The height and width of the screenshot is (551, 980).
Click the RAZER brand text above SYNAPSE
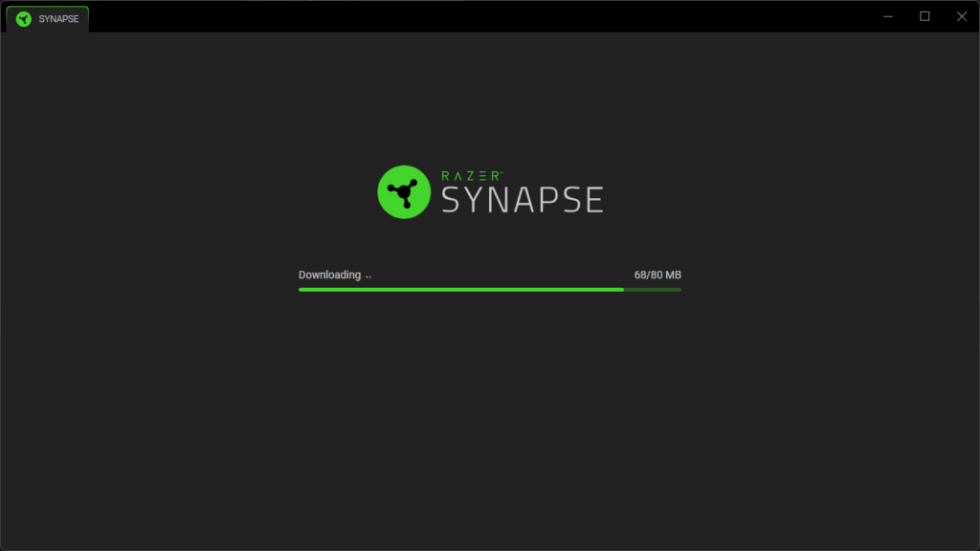tap(469, 176)
